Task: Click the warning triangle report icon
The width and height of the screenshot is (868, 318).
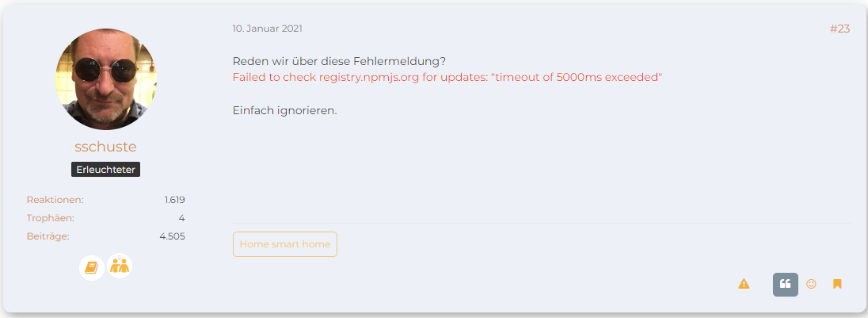Action: pyautogui.click(x=744, y=284)
